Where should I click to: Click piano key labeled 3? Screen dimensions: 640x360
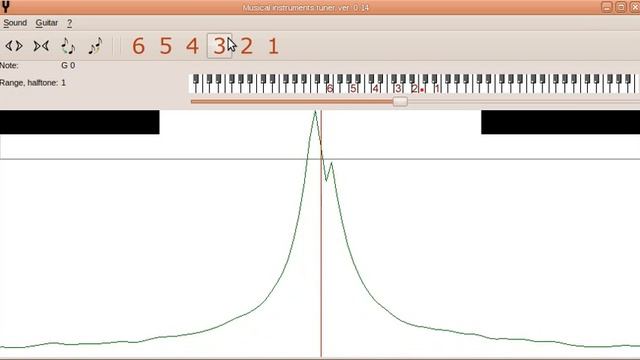[398, 88]
